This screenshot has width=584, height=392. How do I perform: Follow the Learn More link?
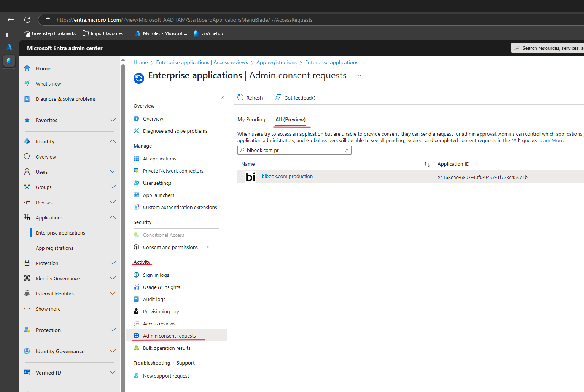click(551, 141)
